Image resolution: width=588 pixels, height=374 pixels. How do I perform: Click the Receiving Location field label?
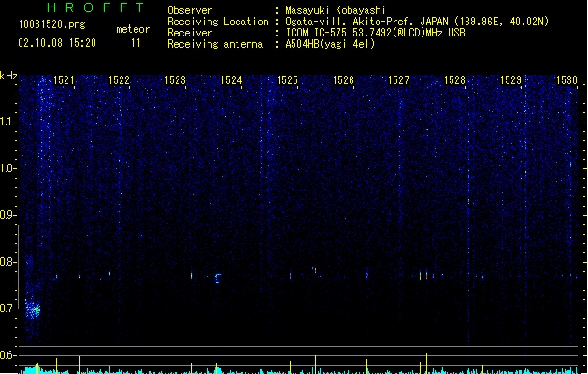pos(218,22)
